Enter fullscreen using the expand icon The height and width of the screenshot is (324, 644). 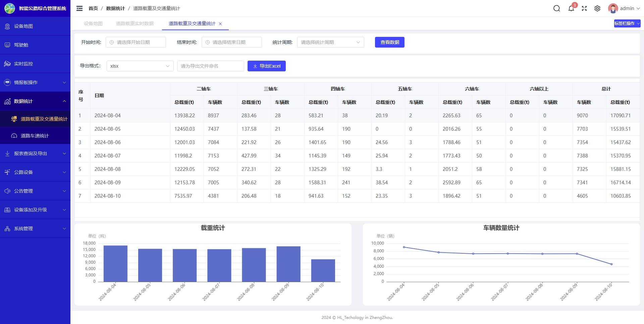click(584, 8)
